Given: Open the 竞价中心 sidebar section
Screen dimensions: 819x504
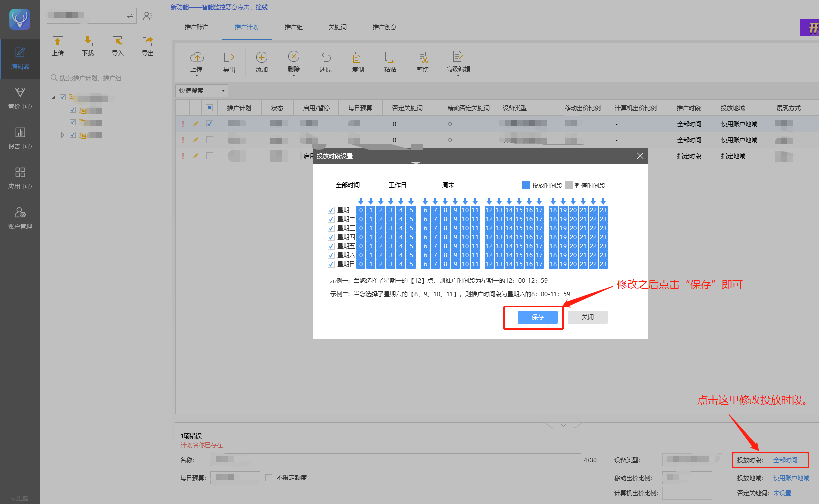Looking at the screenshot, I should (x=20, y=99).
